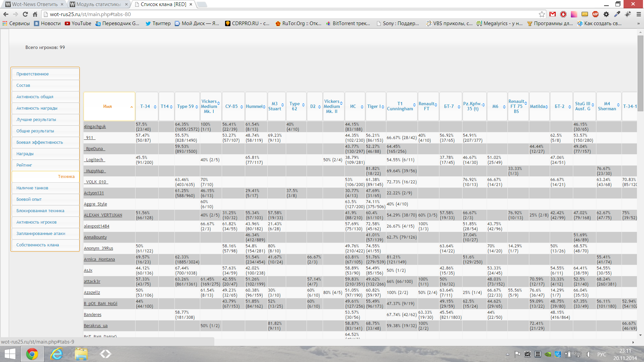Viewport: 644px width, 362px height.
Task: Launch Internet Explorer from taskbar
Action: click(x=57, y=354)
